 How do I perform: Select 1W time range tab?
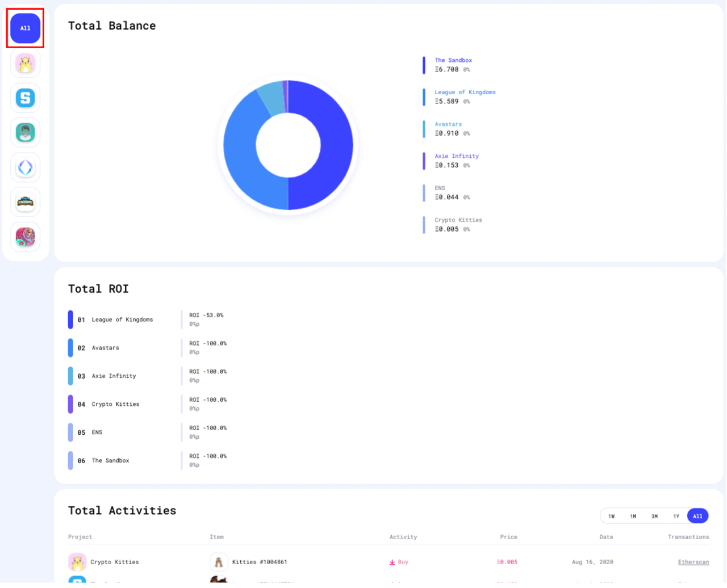[612, 516]
